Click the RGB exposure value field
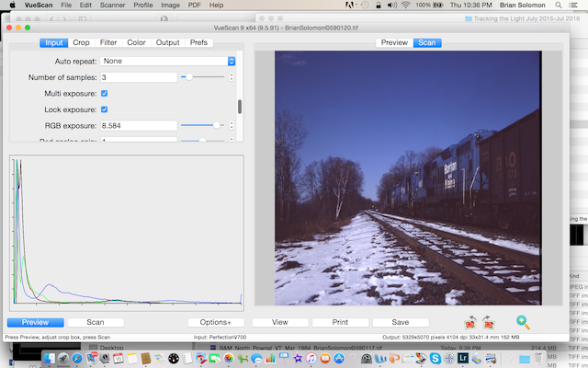This screenshot has height=368, width=588. (139, 126)
